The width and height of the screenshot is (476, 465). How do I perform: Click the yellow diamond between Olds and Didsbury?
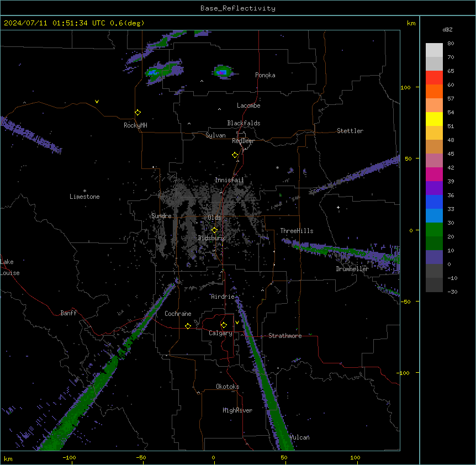click(214, 230)
